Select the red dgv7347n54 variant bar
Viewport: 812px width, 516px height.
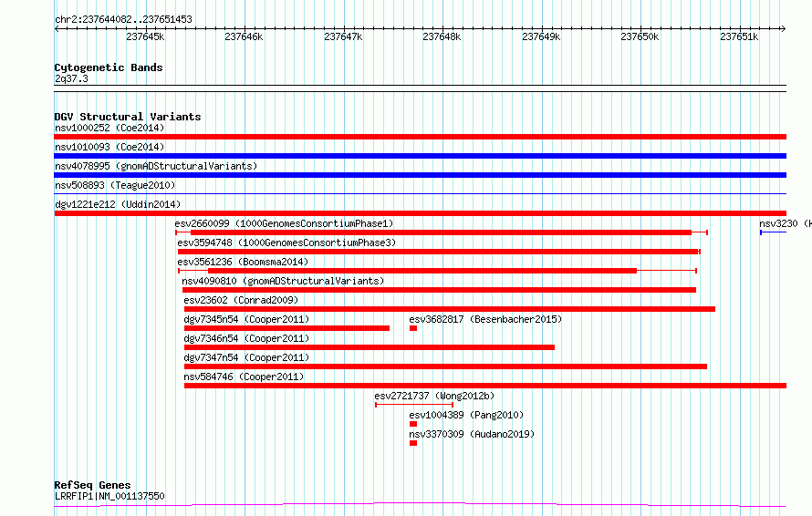pos(445,366)
